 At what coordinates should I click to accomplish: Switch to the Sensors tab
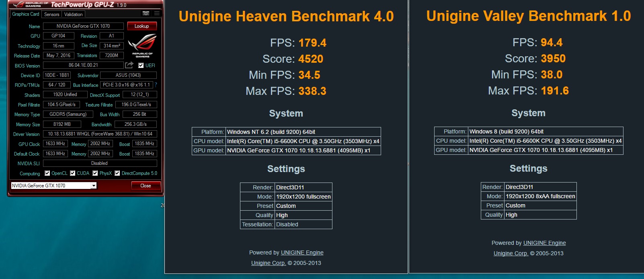pyautogui.click(x=52, y=14)
